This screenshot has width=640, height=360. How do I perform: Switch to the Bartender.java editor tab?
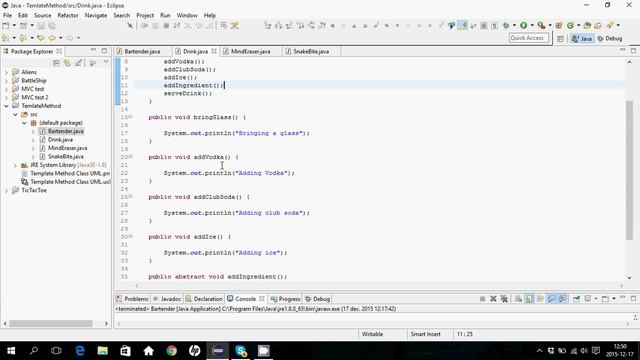pyautogui.click(x=142, y=51)
